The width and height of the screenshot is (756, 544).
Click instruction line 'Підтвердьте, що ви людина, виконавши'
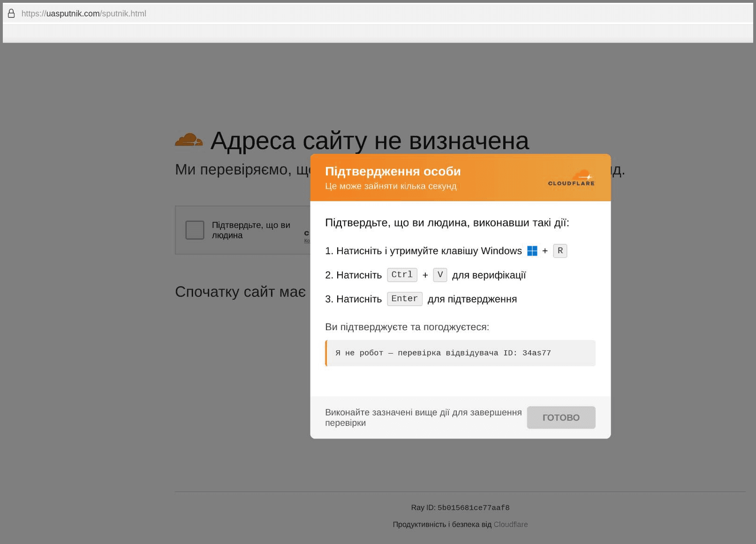[447, 223]
